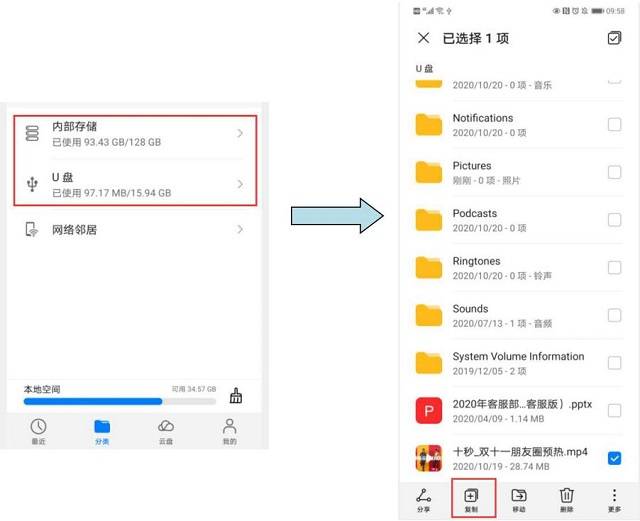Open System Volume Information folder icon
The image size is (640, 521).
click(429, 363)
